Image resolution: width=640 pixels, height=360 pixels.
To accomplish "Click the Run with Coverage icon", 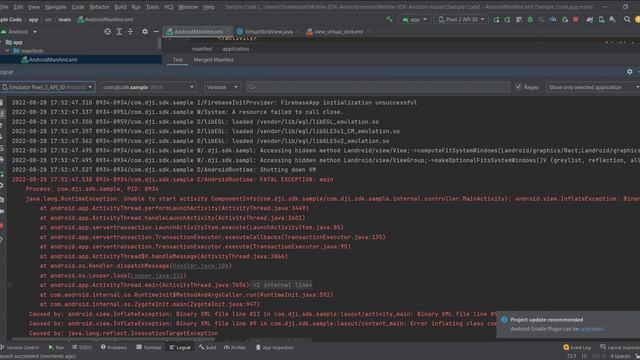I will coord(542,19).
